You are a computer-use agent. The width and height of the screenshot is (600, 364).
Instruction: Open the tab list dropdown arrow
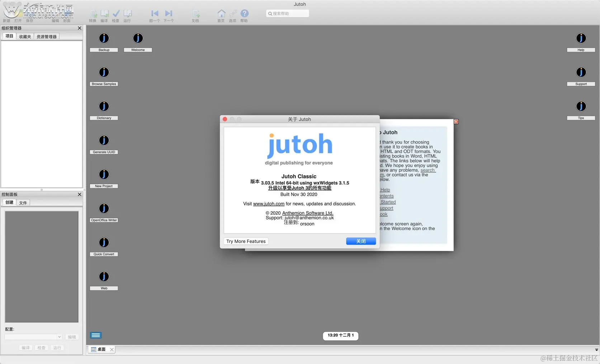pyautogui.click(x=596, y=350)
